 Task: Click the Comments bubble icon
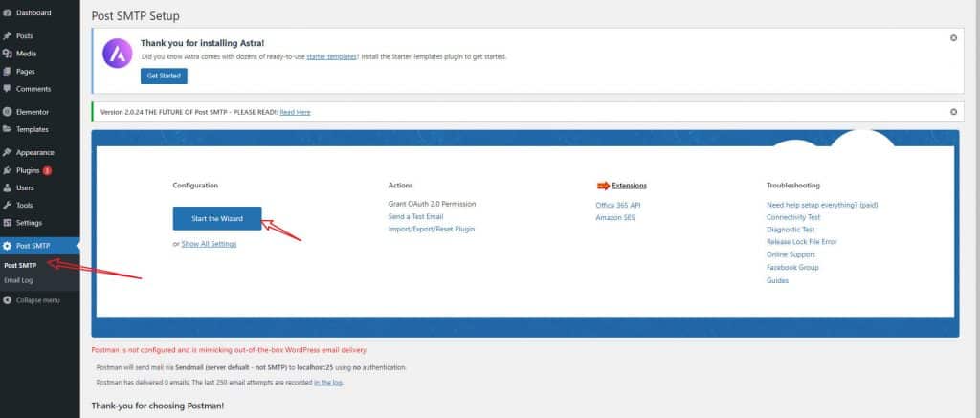(8, 89)
